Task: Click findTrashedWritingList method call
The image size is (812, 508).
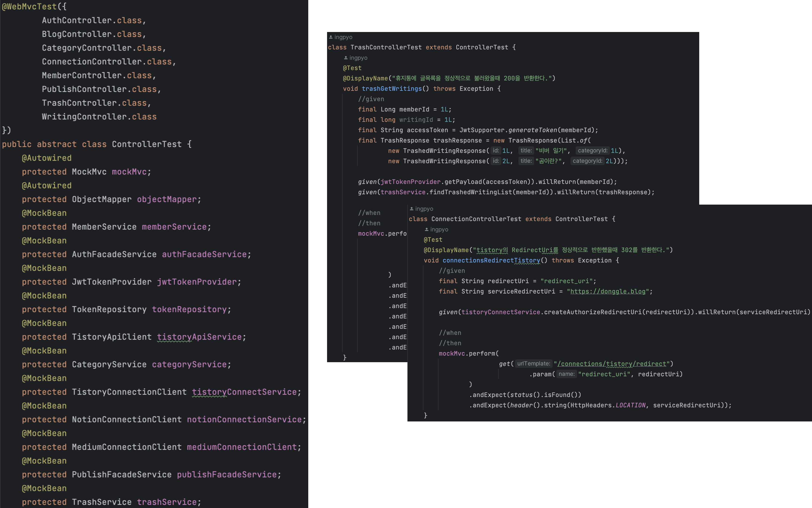Action: (471, 192)
